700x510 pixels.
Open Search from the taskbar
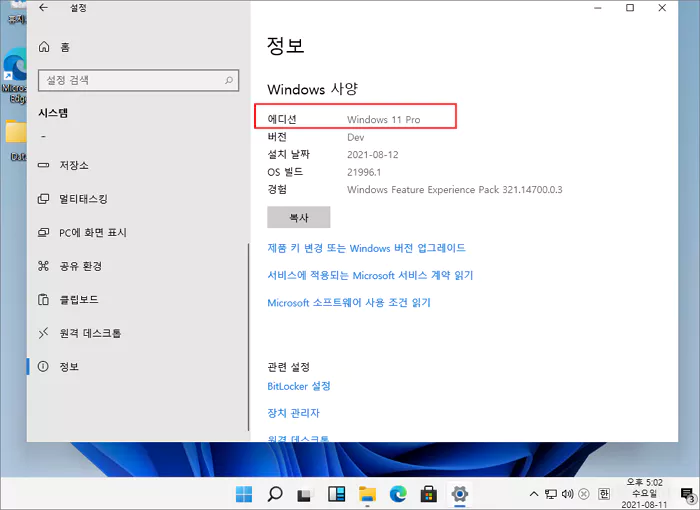pos(275,494)
